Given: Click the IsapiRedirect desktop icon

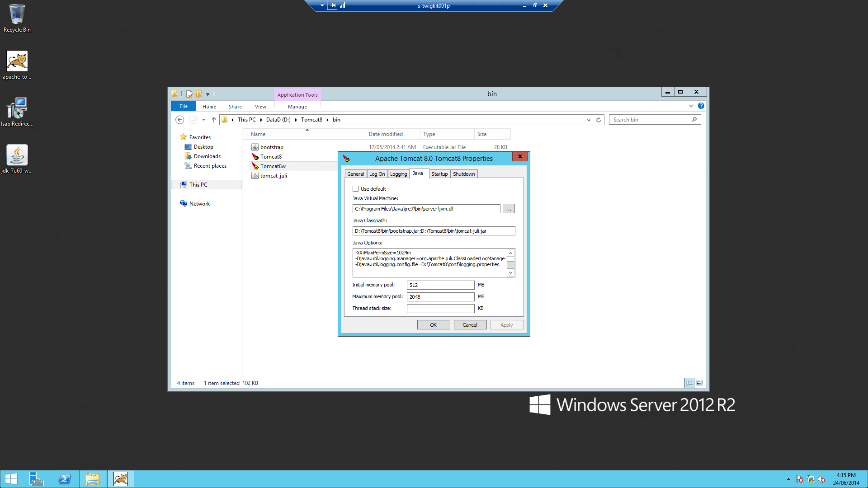Looking at the screenshot, I should tap(17, 108).
